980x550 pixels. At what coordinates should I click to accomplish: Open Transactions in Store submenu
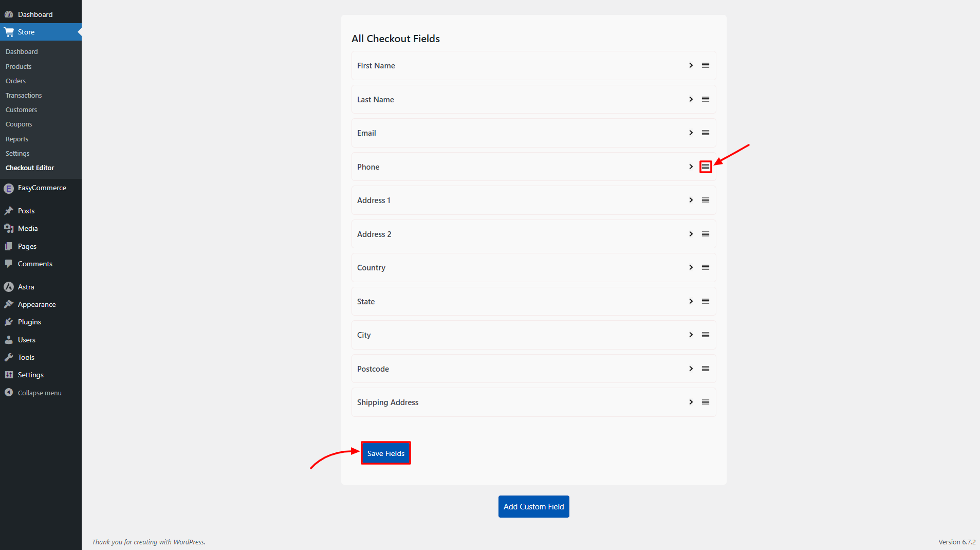tap(24, 95)
